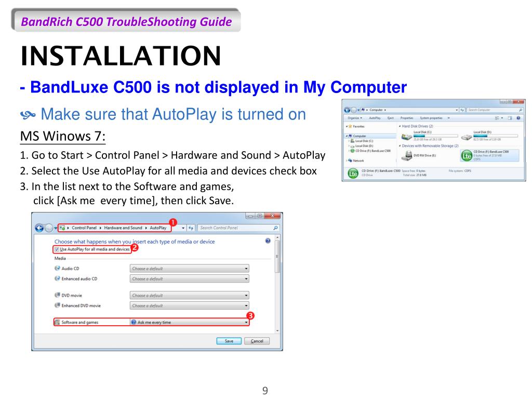Open the DVD movie default dropdown
The image size is (532, 399).
[189, 295]
